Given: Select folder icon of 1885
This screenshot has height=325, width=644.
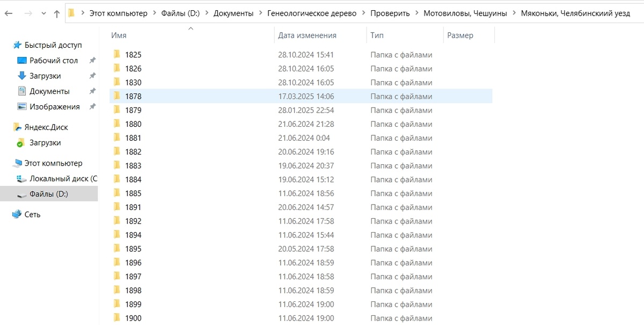Looking at the screenshot, I should click(117, 193).
